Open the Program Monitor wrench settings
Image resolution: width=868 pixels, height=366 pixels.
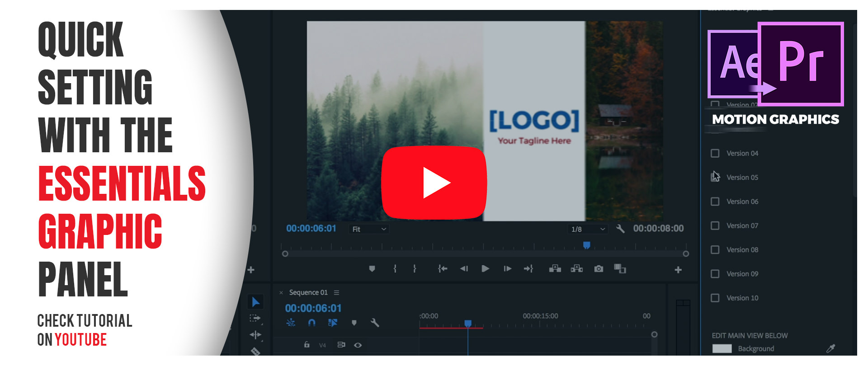tap(620, 229)
